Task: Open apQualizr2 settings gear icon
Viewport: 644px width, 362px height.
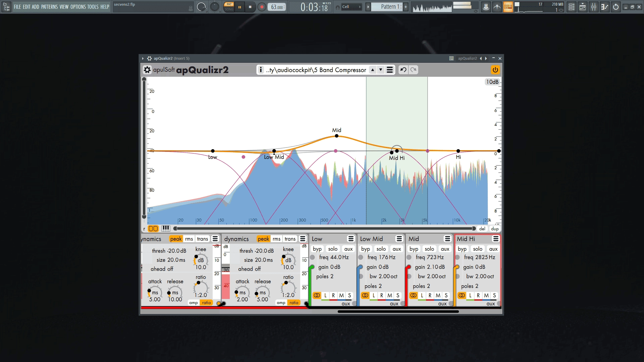Action: pyautogui.click(x=147, y=70)
